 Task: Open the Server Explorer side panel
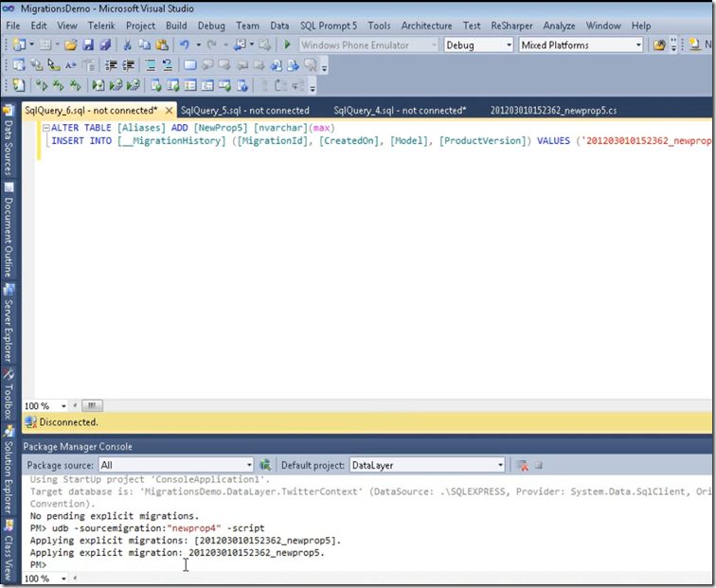click(x=9, y=323)
